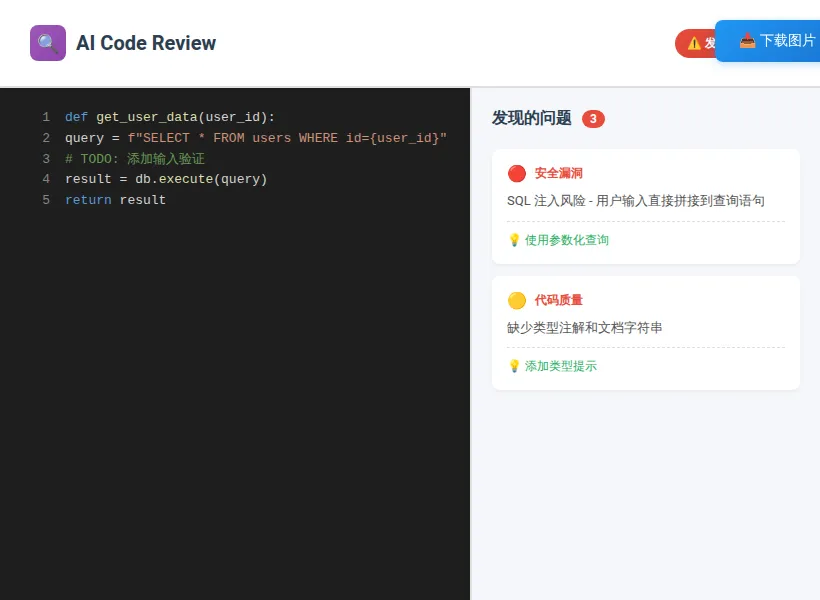
Task: Click the AI Code Review crystal ball logo icon
Action: (x=47, y=43)
